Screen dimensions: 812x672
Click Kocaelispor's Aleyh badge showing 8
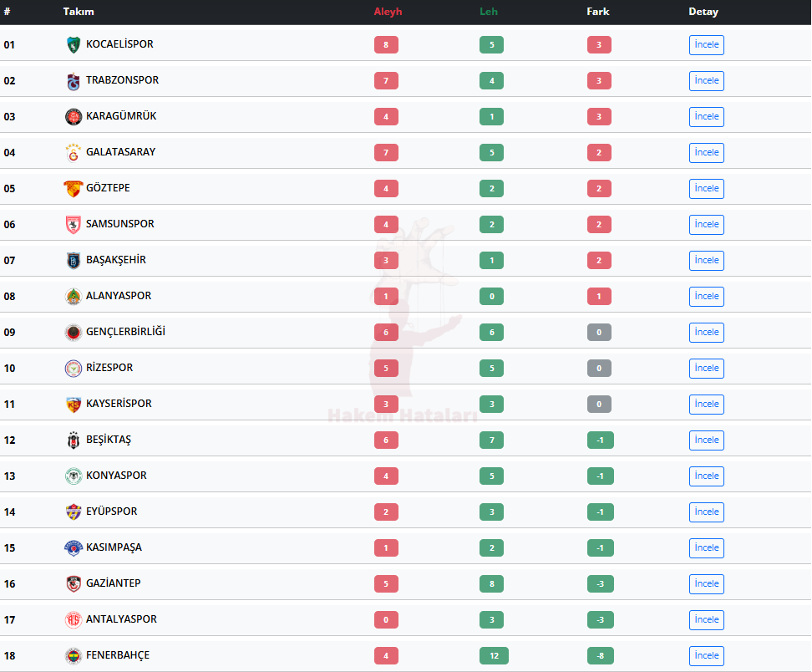(386, 44)
